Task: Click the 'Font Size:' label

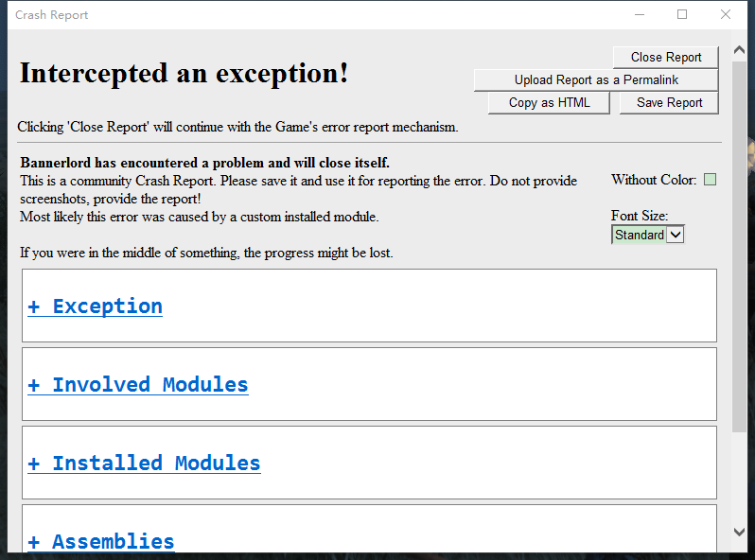Action: tap(640, 216)
